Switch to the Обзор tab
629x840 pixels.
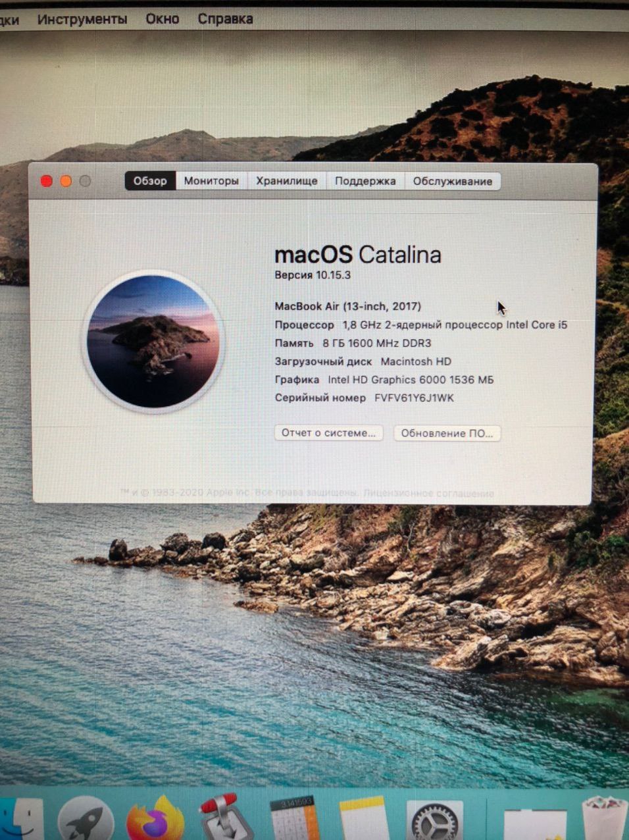(x=150, y=181)
